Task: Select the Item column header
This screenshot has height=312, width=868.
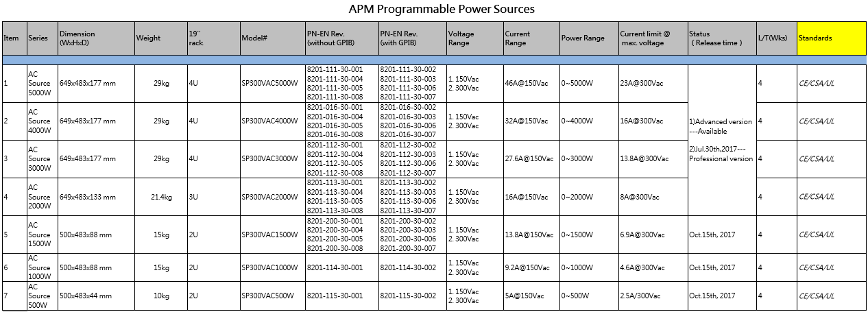Action: tap(14, 38)
